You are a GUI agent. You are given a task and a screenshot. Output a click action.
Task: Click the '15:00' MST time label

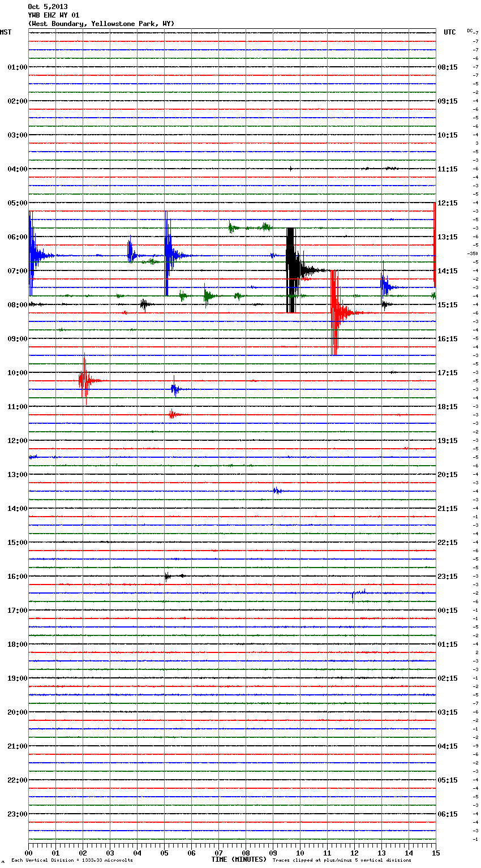click(18, 543)
